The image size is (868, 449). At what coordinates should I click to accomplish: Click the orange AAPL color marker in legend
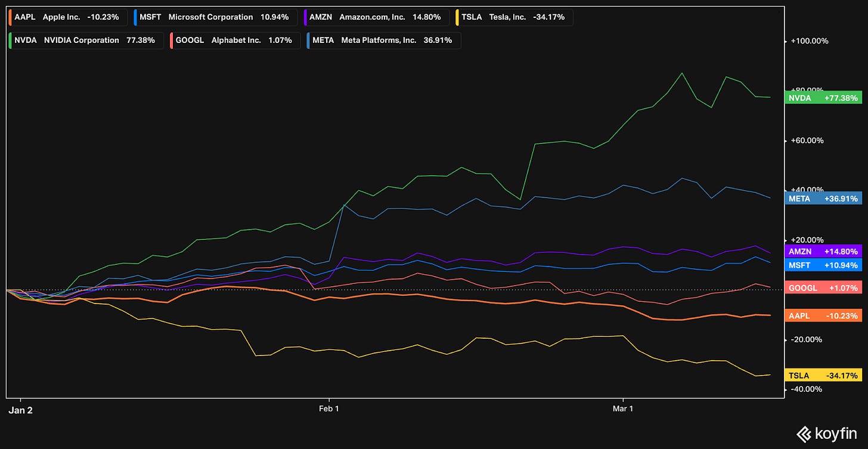click(x=10, y=17)
